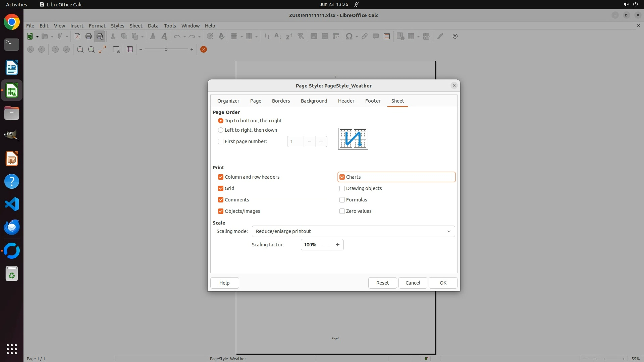Open the Scaling mode dropdown
Image resolution: width=644 pixels, height=362 pixels.
pos(353,231)
